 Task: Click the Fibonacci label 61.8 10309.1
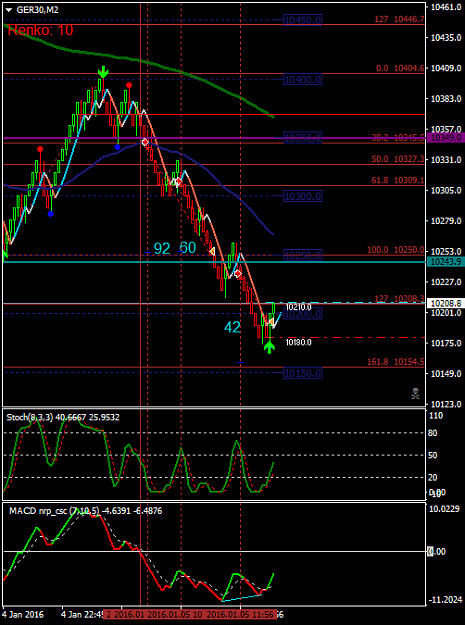(398, 181)
